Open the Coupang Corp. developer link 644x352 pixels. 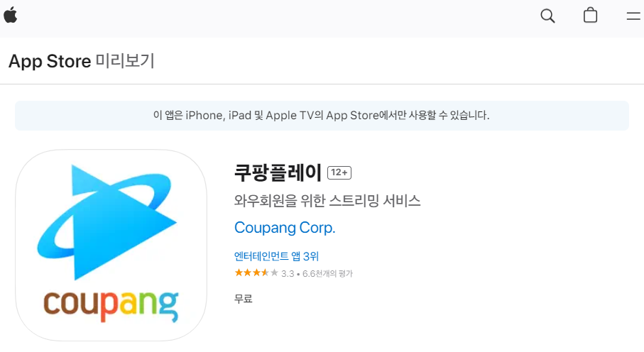(x=285, y=228)
